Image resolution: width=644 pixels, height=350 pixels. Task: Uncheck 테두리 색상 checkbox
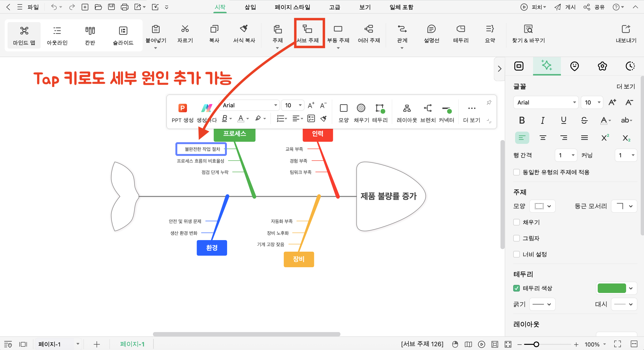[x=517, y=288]
